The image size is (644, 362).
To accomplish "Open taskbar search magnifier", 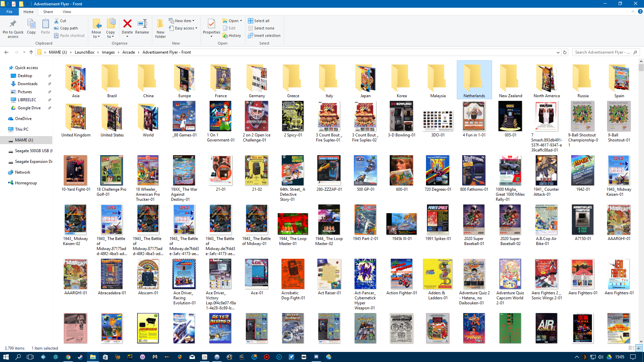I will 18,357.
